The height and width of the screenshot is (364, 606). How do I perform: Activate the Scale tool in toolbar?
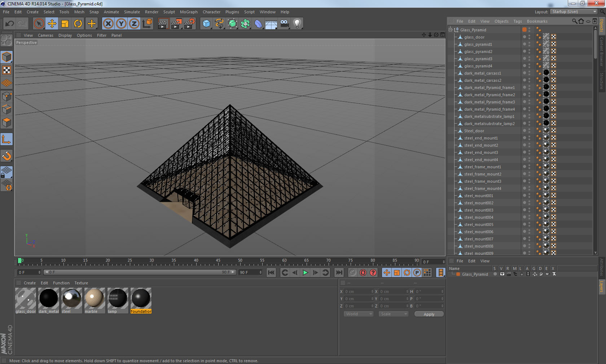click(65, 24)
